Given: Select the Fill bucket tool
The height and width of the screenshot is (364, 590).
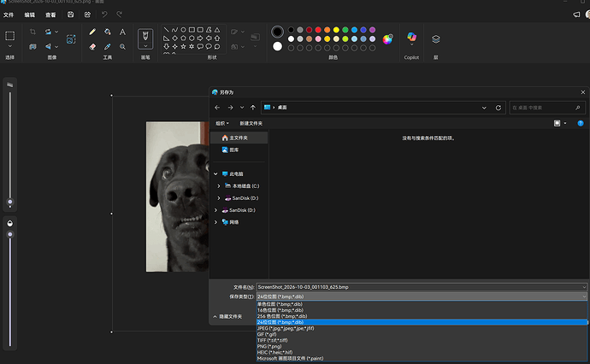Looking at the screenshot, I should (x=108, y=32).
